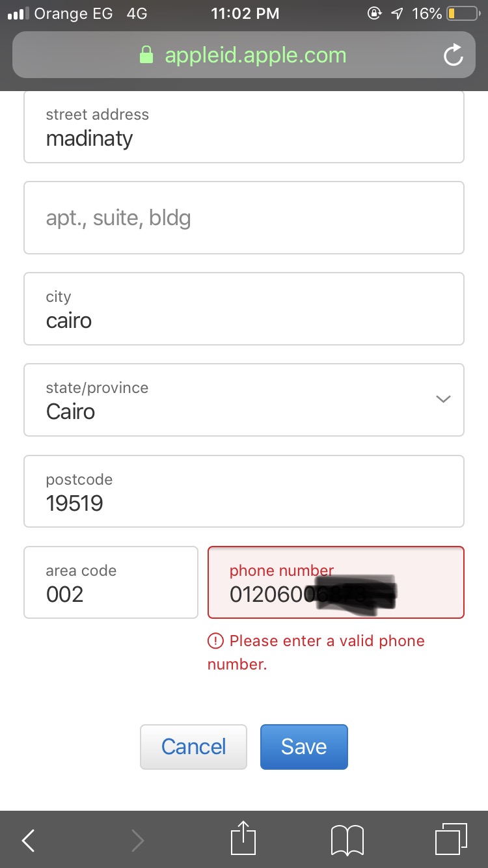Click the Save button

304,747
